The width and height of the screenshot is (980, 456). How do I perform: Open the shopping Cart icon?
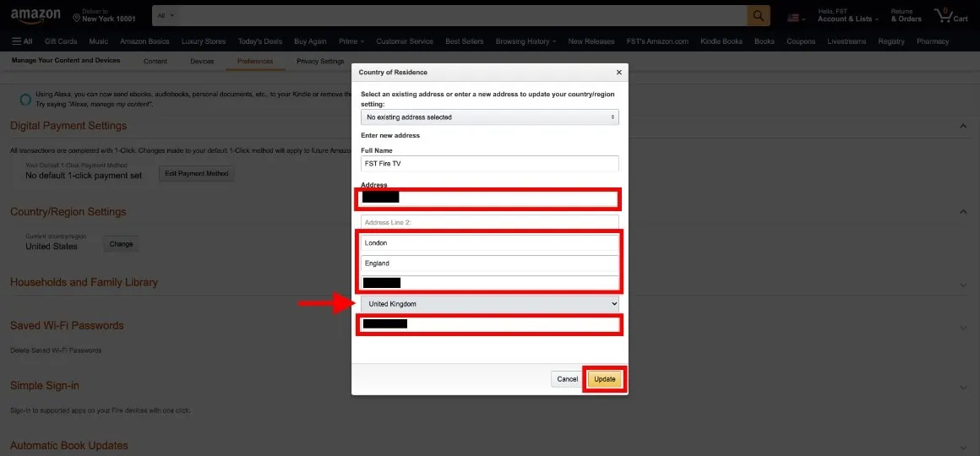[x=950, y=15]
